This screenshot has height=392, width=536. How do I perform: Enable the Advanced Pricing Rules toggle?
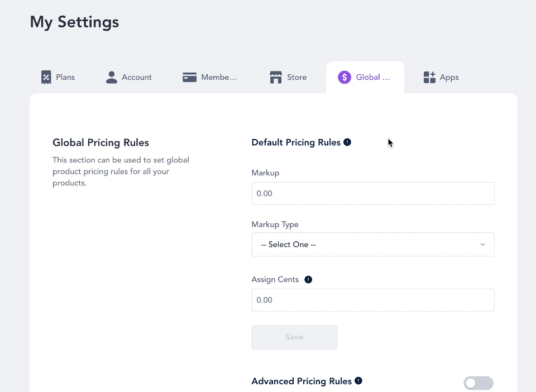(478, 383)
